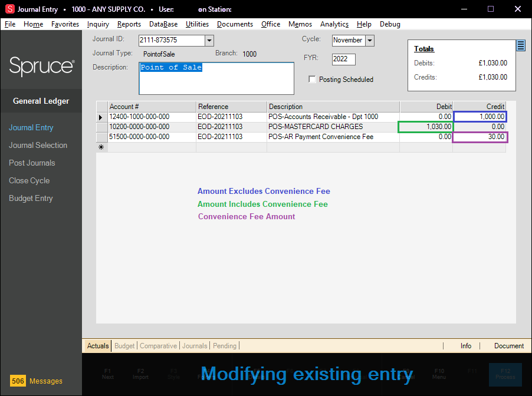This screenshot has height=396, width=532.
Task: Click the Credit column header
Action: point(480,107)
